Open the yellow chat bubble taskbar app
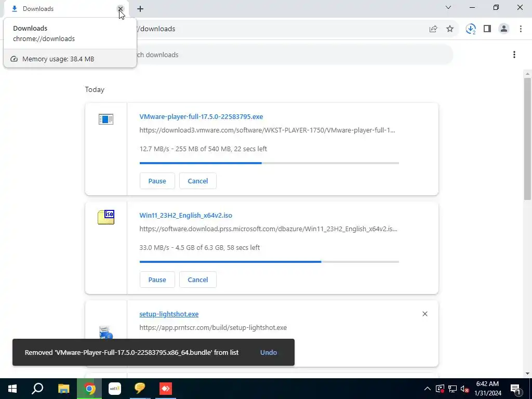This screenshot has height=399, width=532. pyautogui.click(x=140, y=389)
